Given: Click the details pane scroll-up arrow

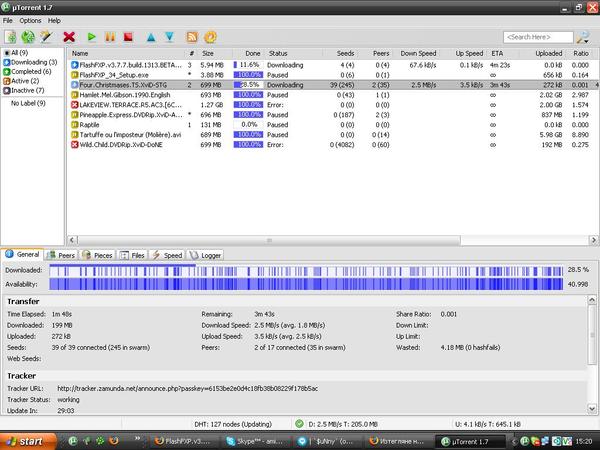Looking at the screenshot, I should (x=592, y=300).
